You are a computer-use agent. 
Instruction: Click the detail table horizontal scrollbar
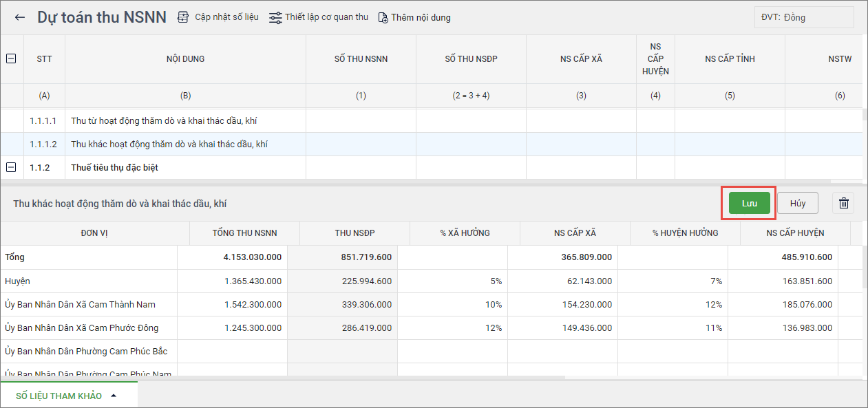(x=282, y=378)
